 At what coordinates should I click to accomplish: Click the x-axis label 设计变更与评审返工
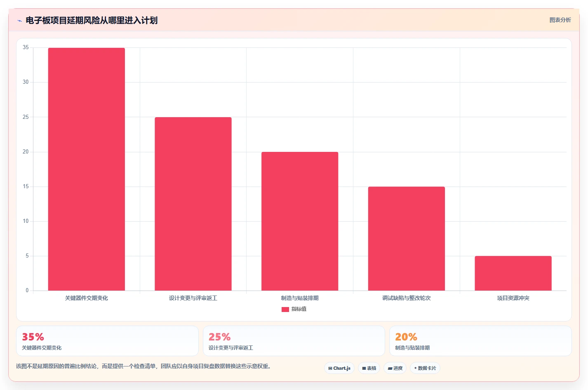[x=193, y=298]
